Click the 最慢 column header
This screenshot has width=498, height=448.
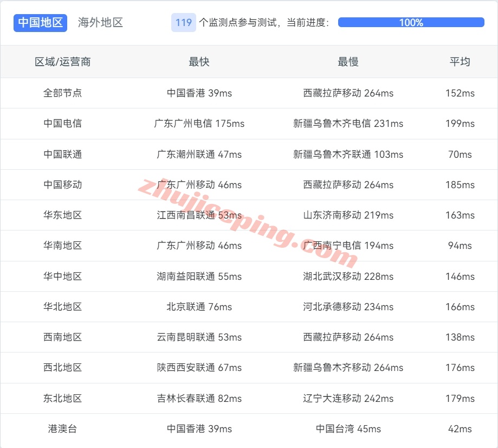point(348,62)
